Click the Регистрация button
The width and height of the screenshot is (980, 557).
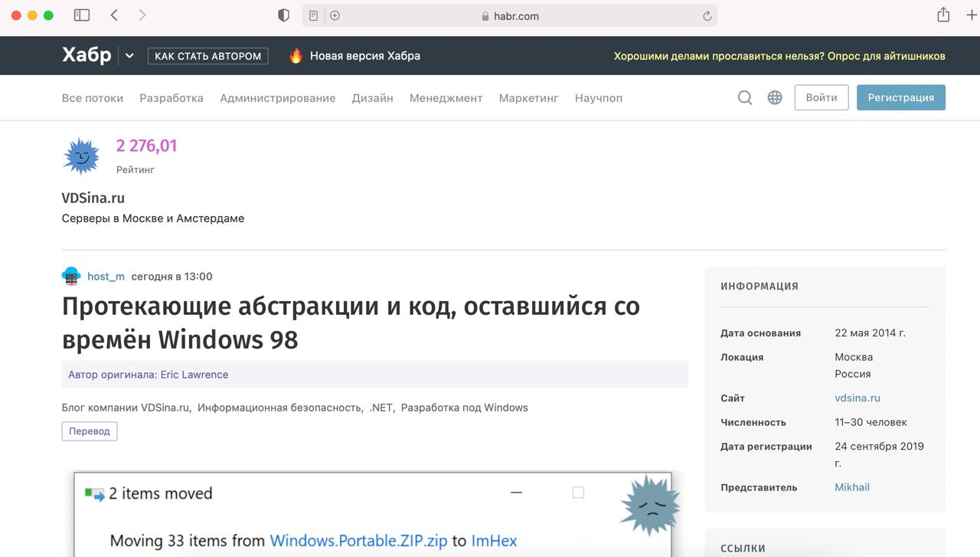901,97
